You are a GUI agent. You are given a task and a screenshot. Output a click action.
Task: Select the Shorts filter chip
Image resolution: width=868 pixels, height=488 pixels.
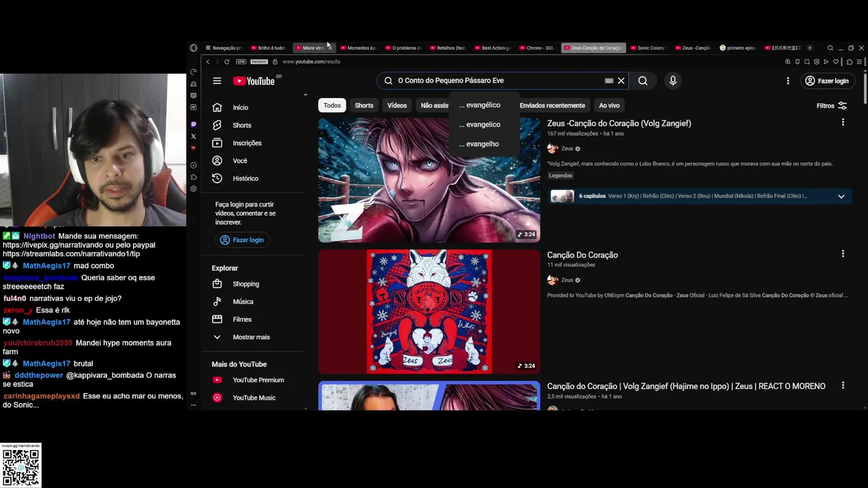click(x=364, y=106)
